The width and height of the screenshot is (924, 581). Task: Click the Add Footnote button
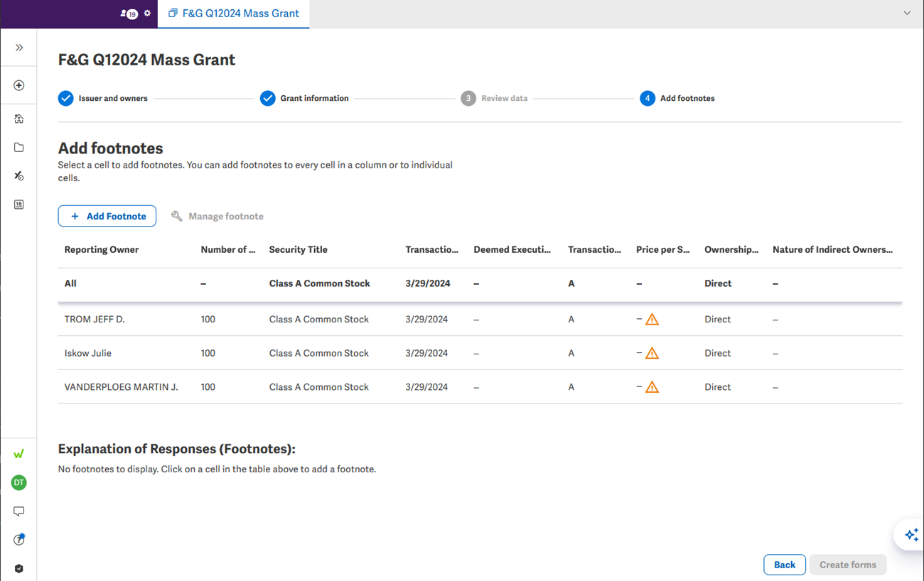tap(107, 216)
